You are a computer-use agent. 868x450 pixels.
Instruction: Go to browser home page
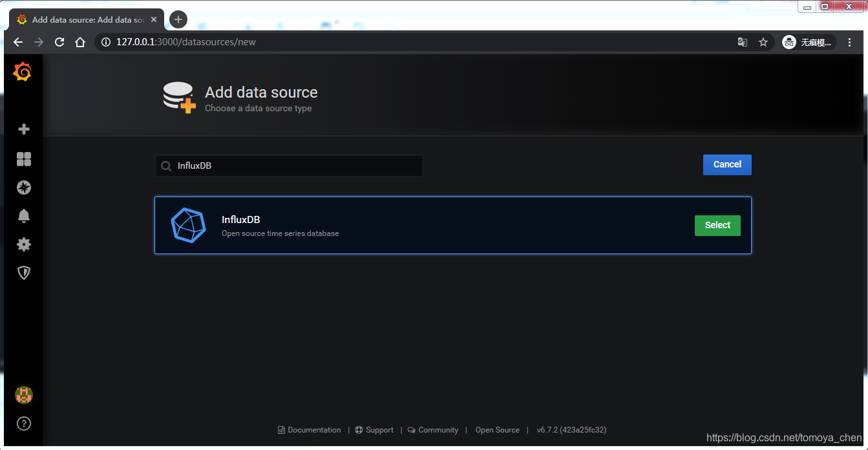80,42
